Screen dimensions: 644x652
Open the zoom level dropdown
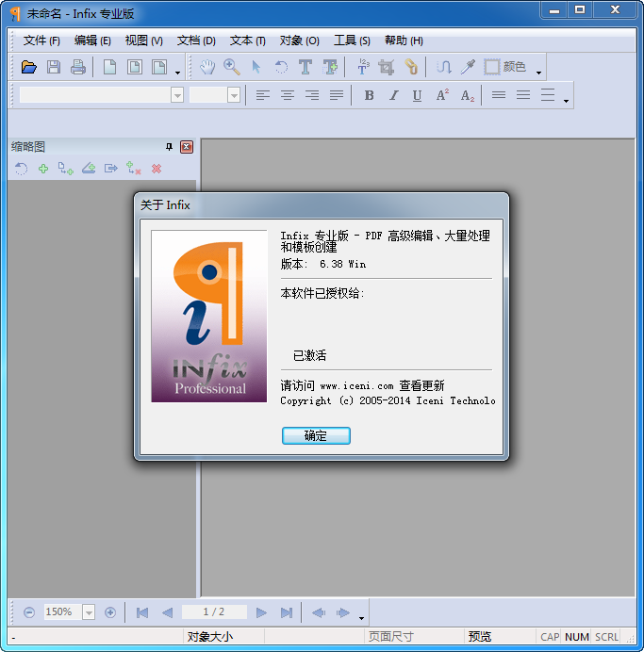(89, 612)
